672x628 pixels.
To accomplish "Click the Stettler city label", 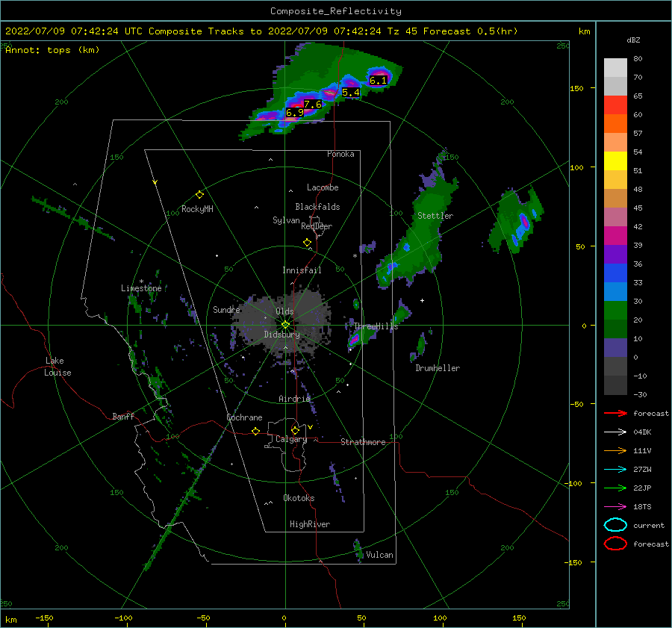I will pyautogui.click(x=435, y=216).
